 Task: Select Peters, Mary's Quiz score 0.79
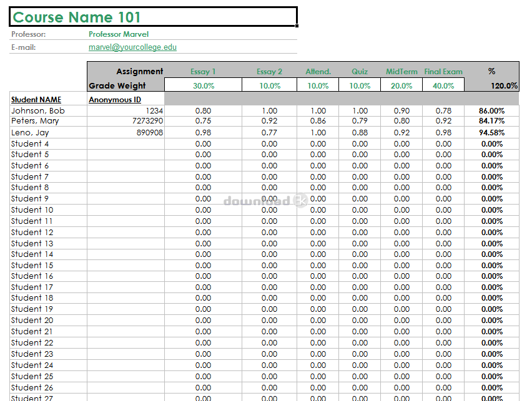[360, 122]
